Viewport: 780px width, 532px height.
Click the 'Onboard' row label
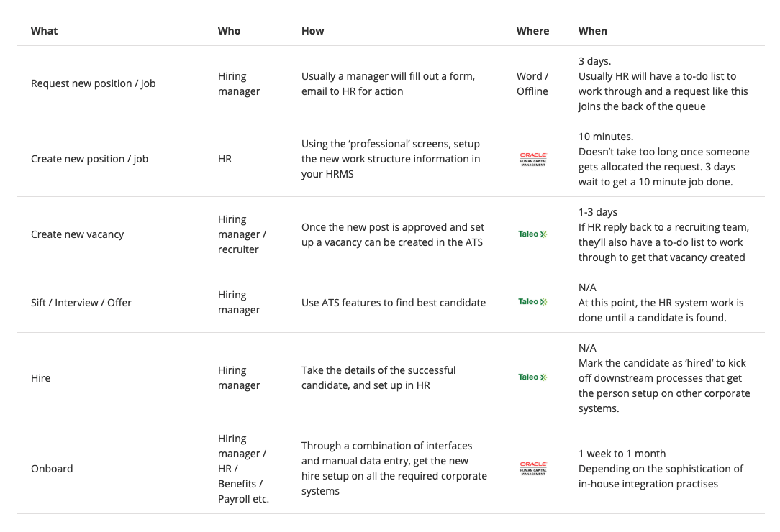click(52, 469)
